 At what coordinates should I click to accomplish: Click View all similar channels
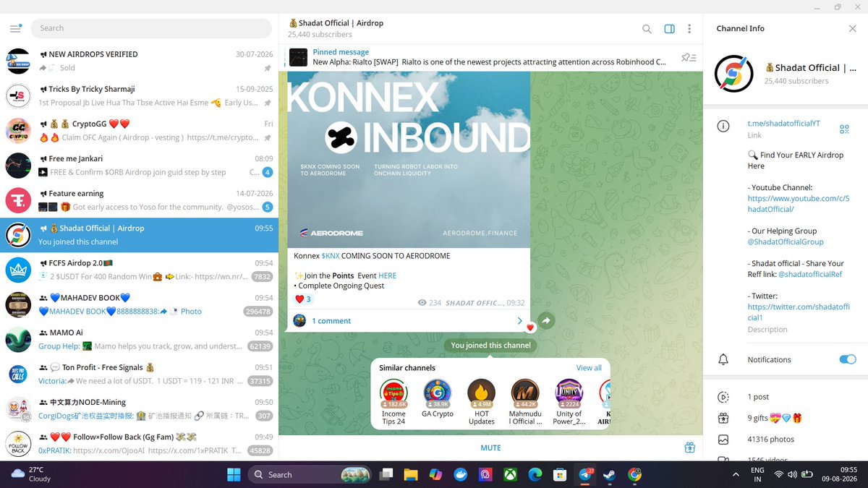pyautogui.click(x=588, y=368)
